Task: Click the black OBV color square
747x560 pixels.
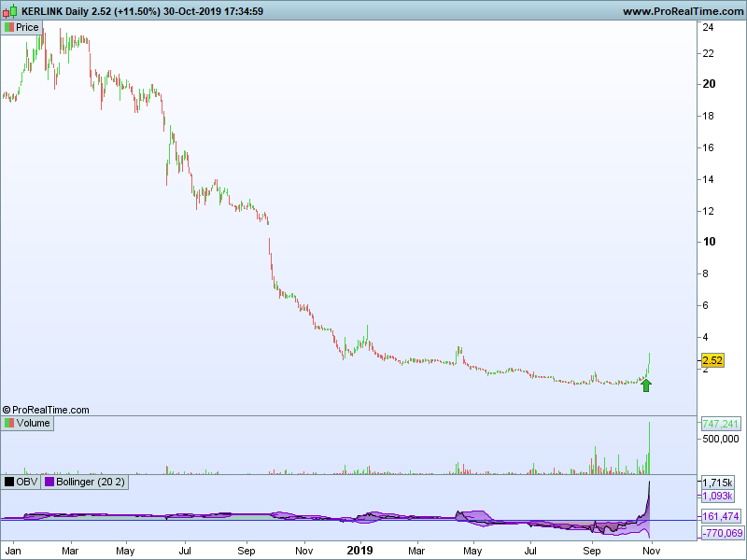Action: click(x=9, y=482)
